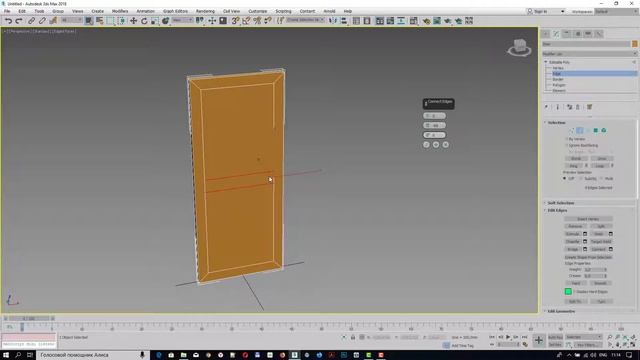Open the Rendering menu
The height and width of the screenshot is (360, 640).
205,11
